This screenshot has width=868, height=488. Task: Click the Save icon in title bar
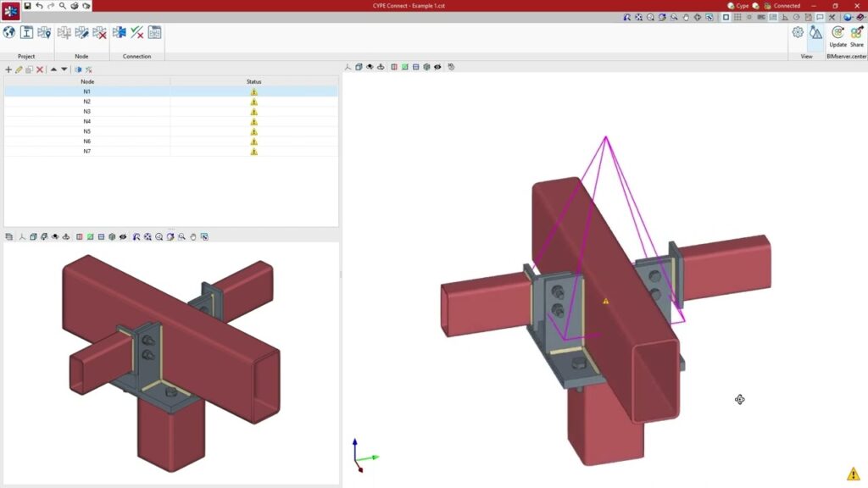27,6
